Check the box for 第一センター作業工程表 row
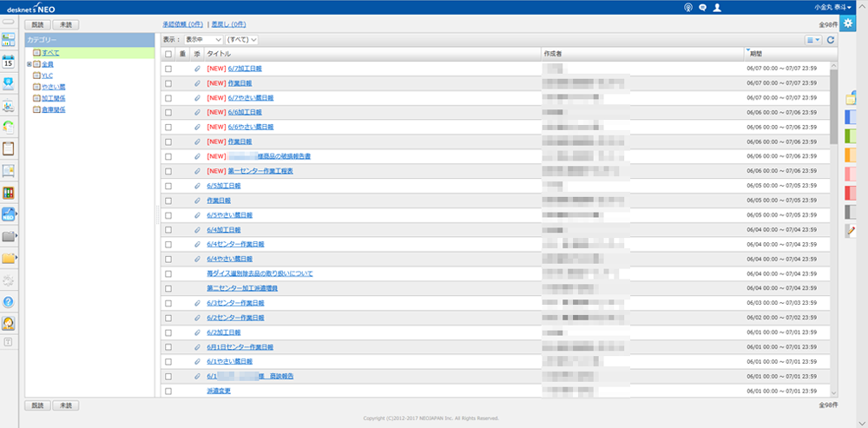 point(168,171)
